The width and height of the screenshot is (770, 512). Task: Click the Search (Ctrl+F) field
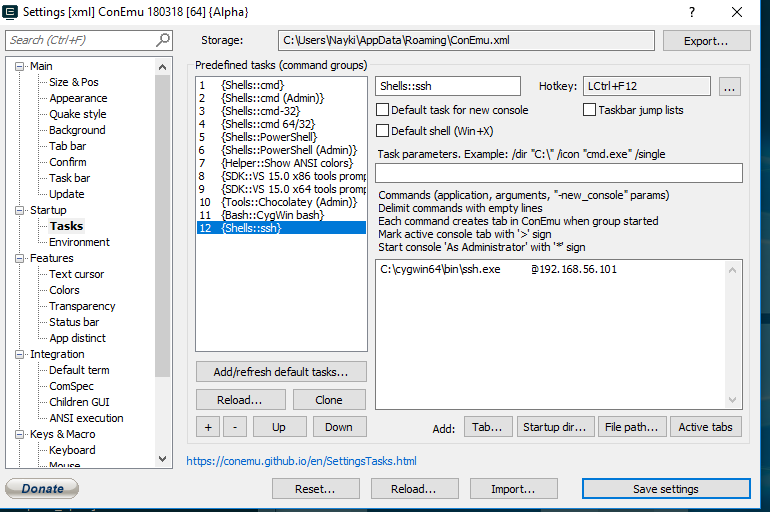point(82,40)
